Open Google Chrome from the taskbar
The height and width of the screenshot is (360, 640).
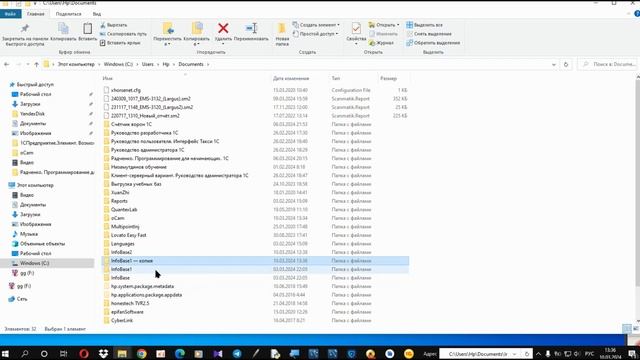tap(142, 353)
